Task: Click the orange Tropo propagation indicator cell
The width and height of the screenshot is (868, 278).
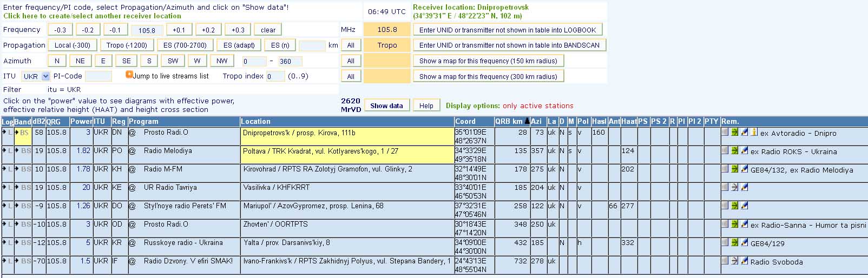Action: [x=387, y=45]
